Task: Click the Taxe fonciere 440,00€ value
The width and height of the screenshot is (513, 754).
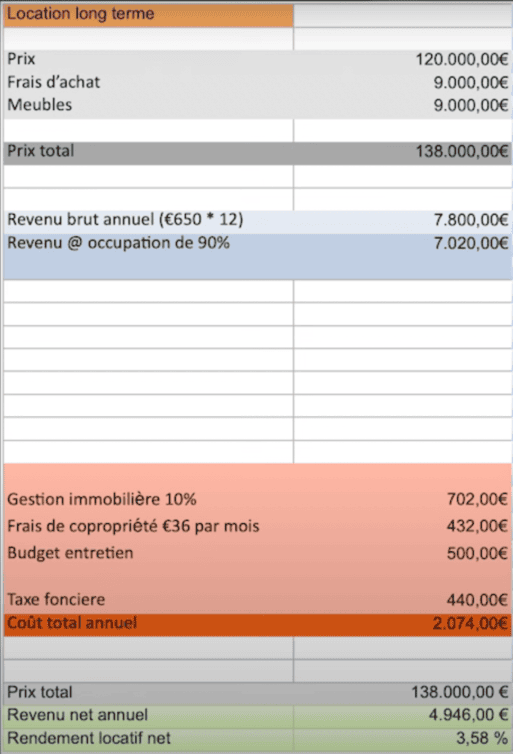Action: 477,600
